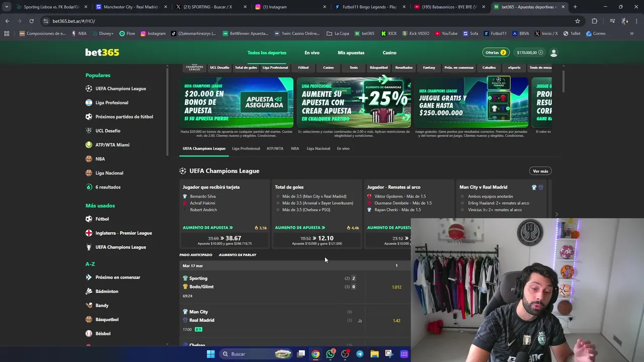Screen dimensions: 644x362
Task: Open the user account profile icon
Action: [554, 52]
